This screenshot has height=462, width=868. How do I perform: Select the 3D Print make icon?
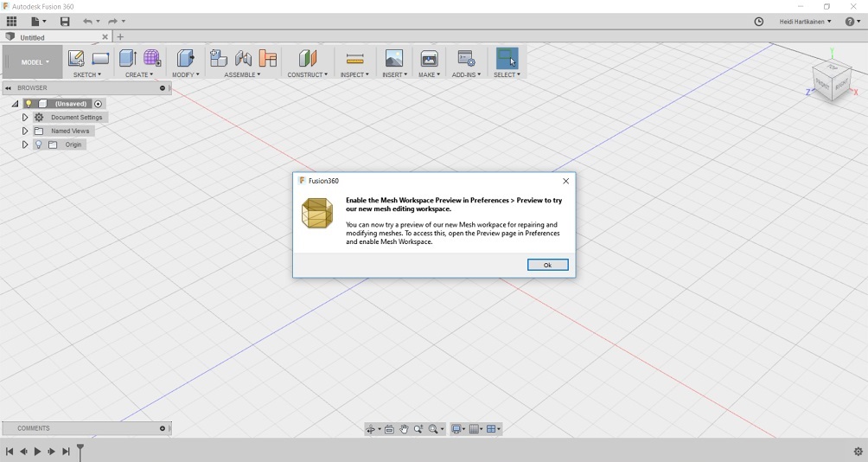[x=429, y=58]
